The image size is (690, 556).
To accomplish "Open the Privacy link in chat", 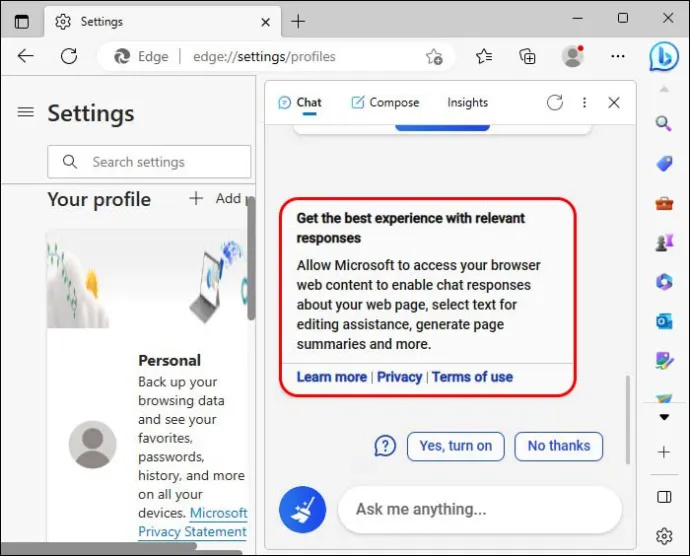I will 400,377.
